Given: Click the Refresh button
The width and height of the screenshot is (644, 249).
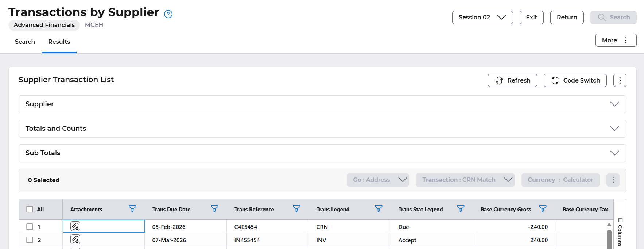Looking at the screenshot, I should click(512, 80).
